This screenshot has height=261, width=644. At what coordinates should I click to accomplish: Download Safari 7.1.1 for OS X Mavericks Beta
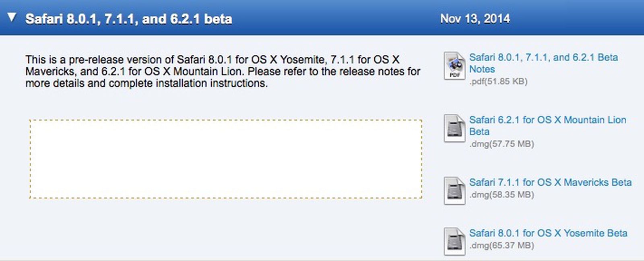pyautogui.click(x=549, y=182)
